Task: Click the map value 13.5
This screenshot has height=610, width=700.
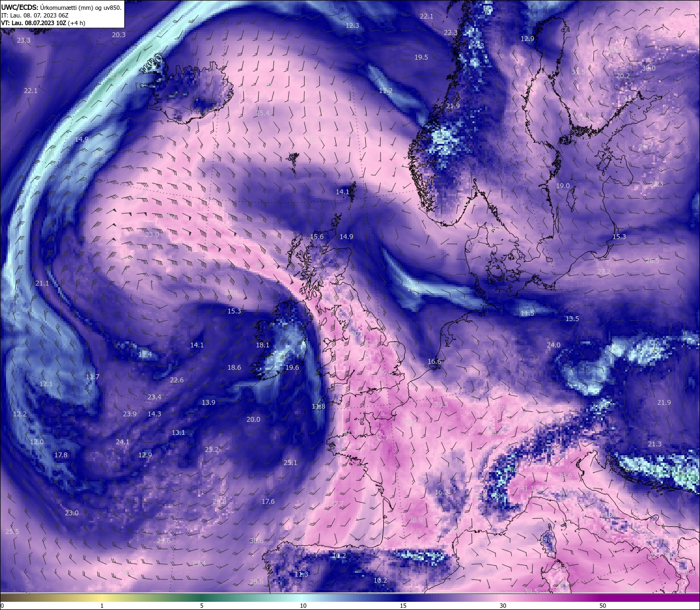Action: click(572, 319)
